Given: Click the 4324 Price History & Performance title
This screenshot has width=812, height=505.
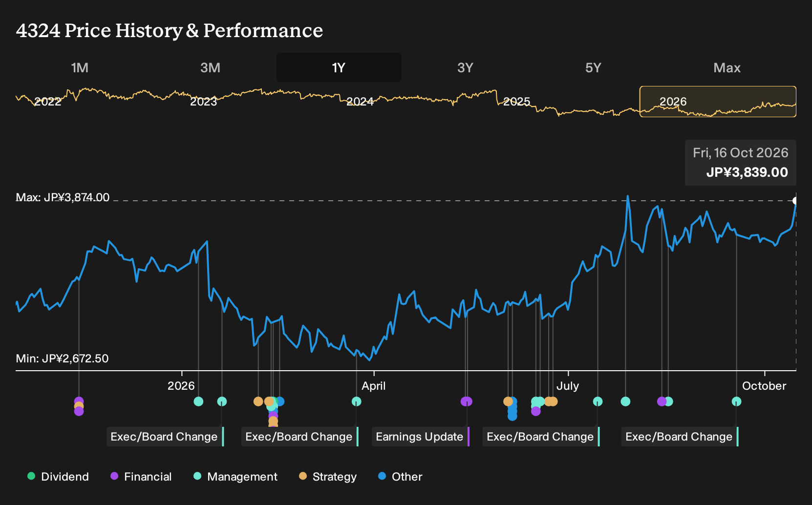Looking at the screenshot, I should coord(170,30).
